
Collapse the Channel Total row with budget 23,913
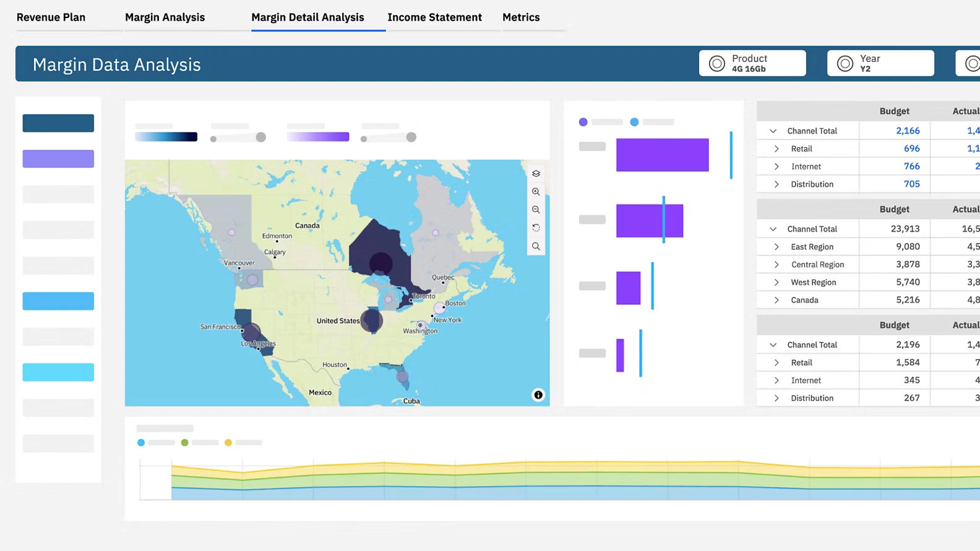click(x=773, y=229)
